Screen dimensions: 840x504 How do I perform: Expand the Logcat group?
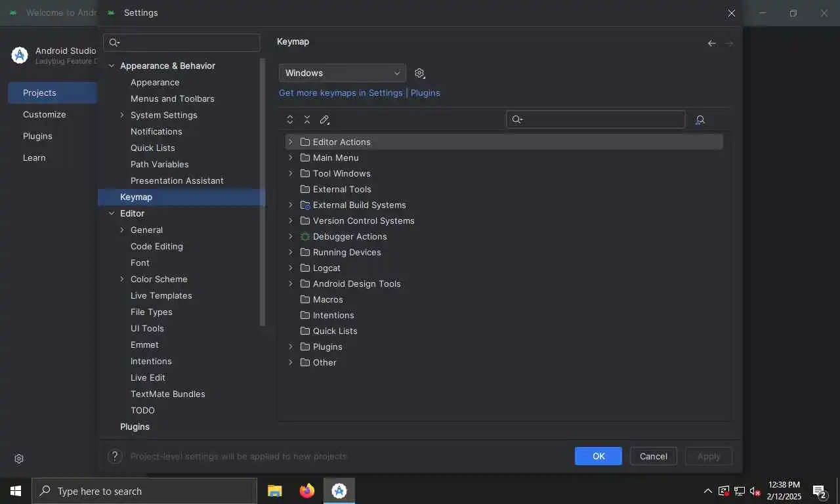pos(291,268)
